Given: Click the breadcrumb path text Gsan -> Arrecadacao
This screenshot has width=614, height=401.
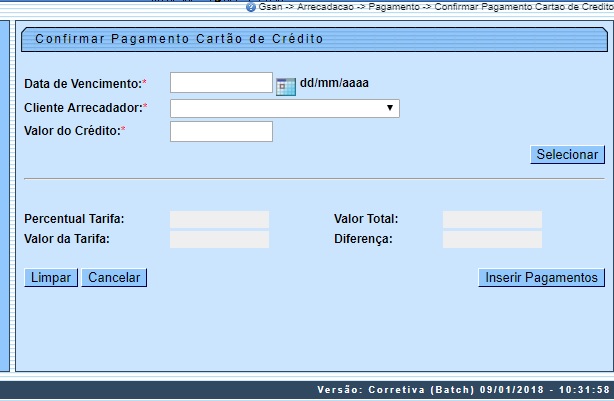Looking at the screenshot, I should pyautogui.click(x=306, y=7).
